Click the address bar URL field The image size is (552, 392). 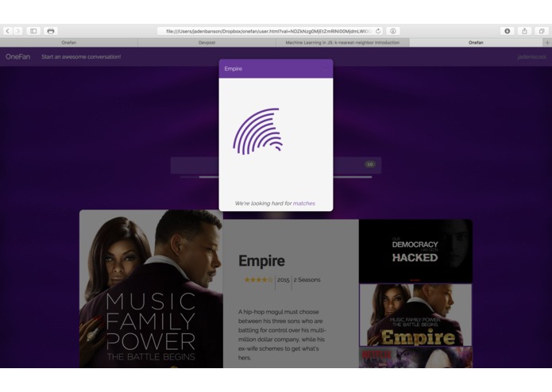coord(270,31)
